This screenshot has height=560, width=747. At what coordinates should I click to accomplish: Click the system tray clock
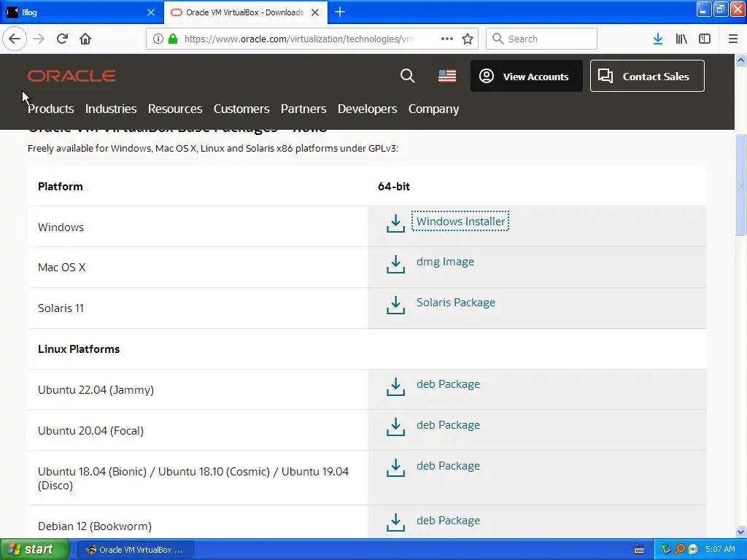click(x=720, y=549)
